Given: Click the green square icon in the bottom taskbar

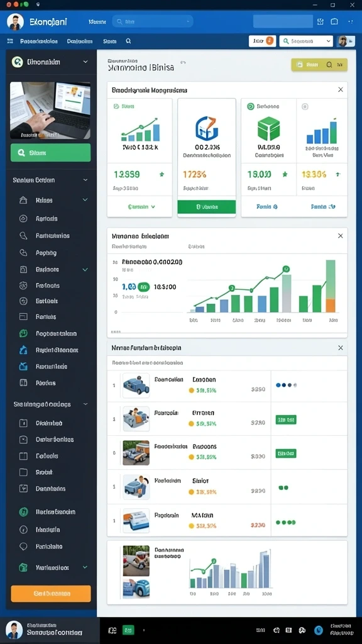Looking at the screenshot, I should coord(128,630).
